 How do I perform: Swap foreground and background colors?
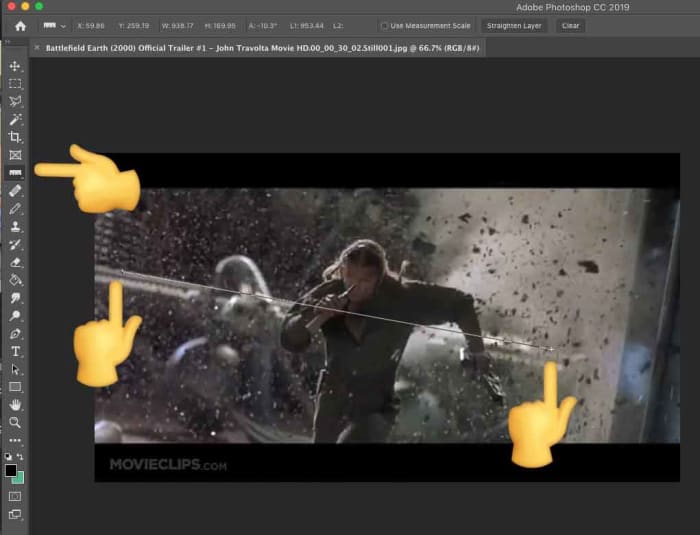[21, 457]
